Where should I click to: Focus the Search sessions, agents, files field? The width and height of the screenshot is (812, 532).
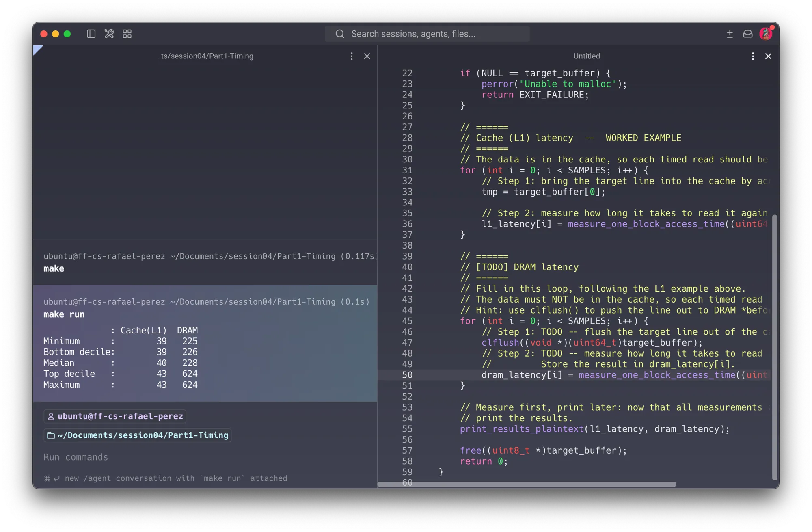click(427, 34)
